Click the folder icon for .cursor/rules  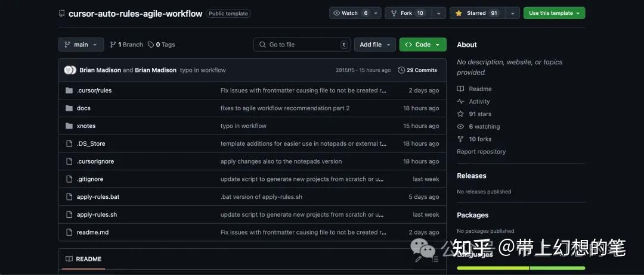(x=69, y=90)
